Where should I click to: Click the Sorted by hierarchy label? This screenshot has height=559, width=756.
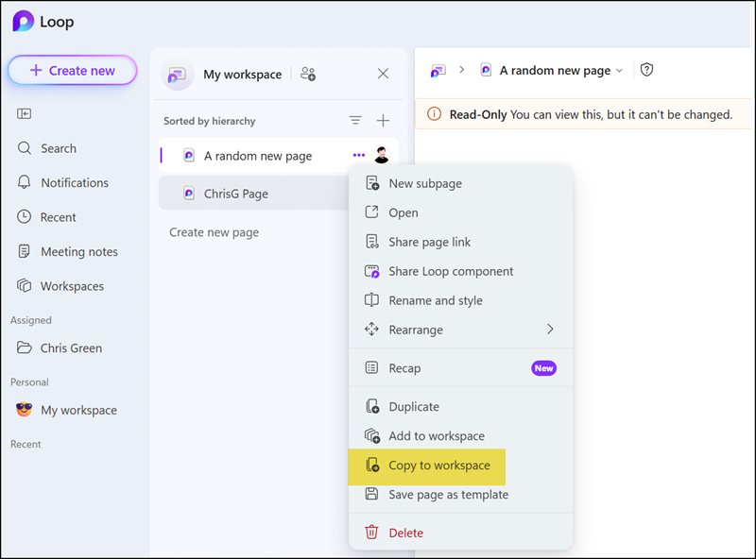(x=209, y=121)
